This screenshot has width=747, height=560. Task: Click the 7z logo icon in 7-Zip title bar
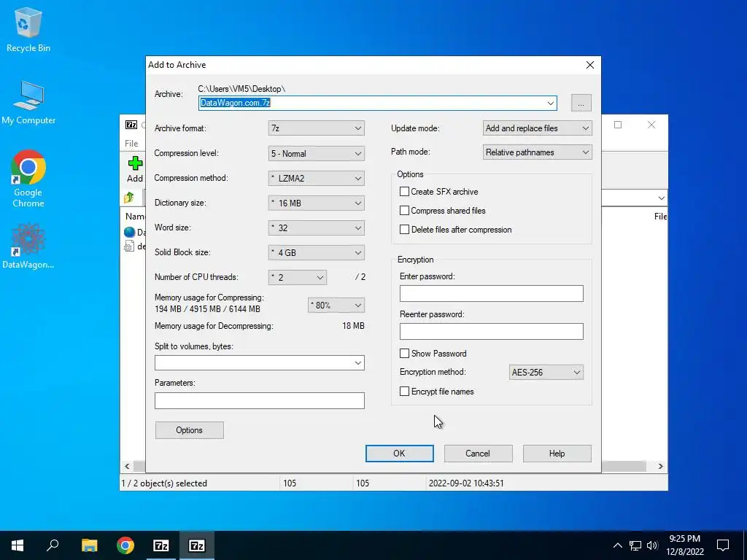pyautogui.click(x=131, y=125)
